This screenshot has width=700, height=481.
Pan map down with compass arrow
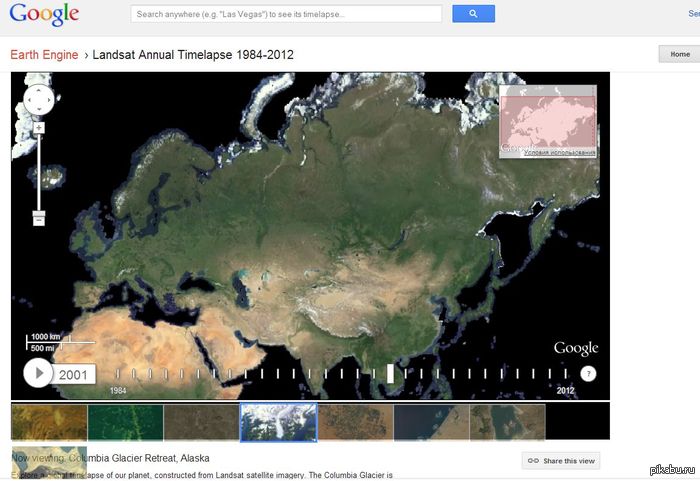38,109
